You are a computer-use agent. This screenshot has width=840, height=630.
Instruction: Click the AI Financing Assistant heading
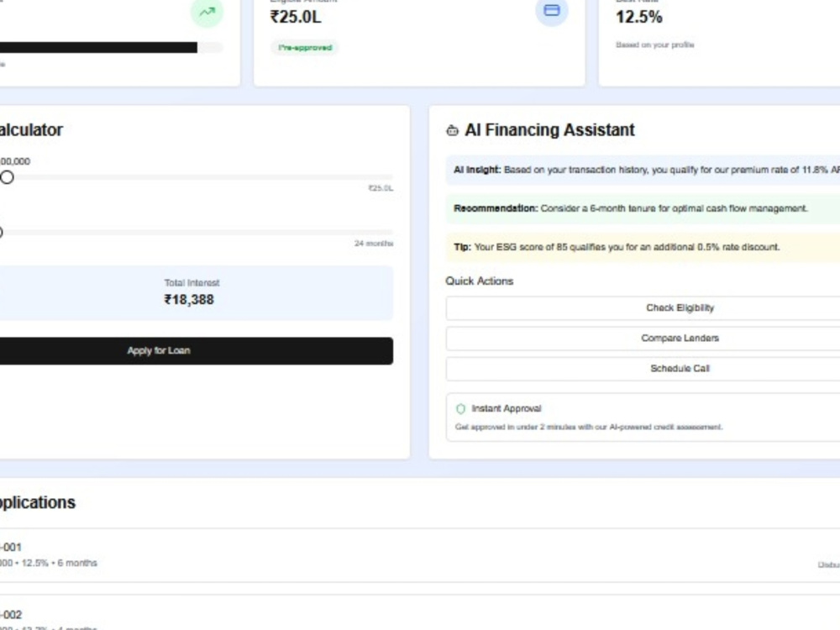pyautogui.click(x=549, y=130)
